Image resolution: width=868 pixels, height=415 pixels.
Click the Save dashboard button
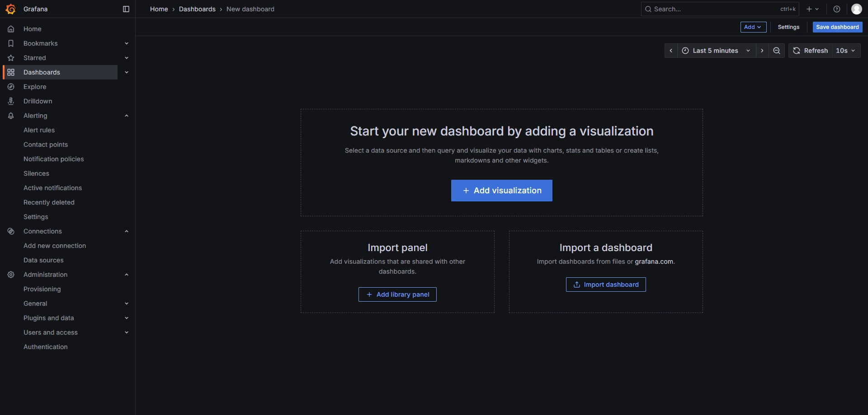[x=837, y=27]
